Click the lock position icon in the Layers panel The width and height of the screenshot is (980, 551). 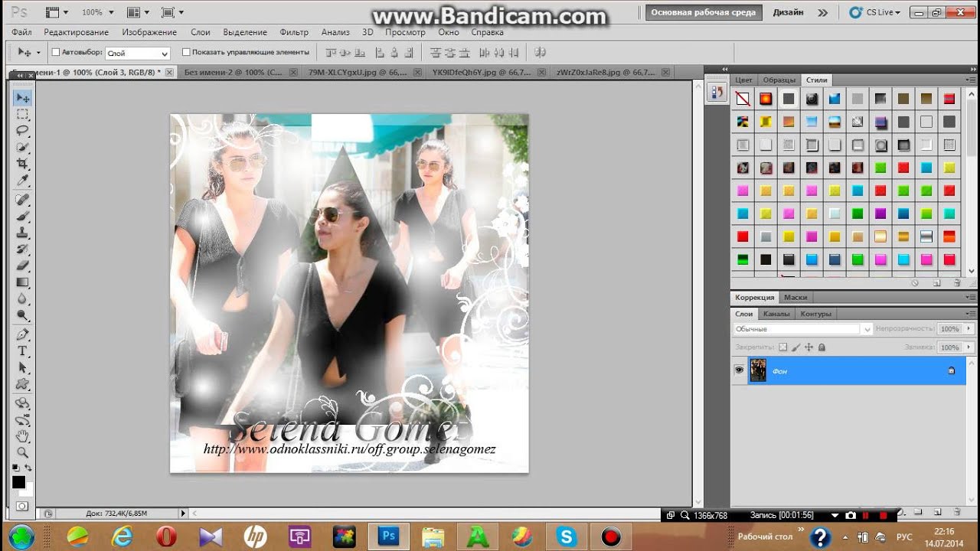(808, 347)
